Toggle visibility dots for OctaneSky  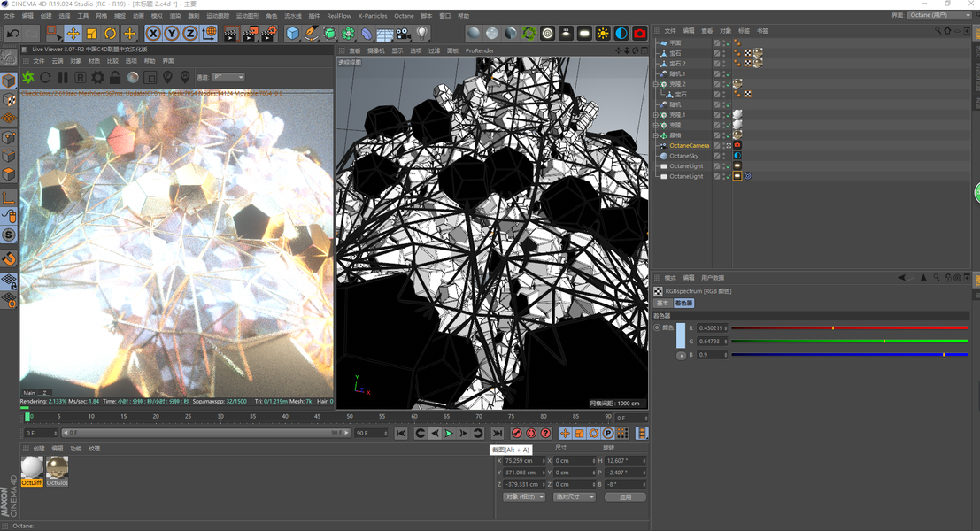724,156
